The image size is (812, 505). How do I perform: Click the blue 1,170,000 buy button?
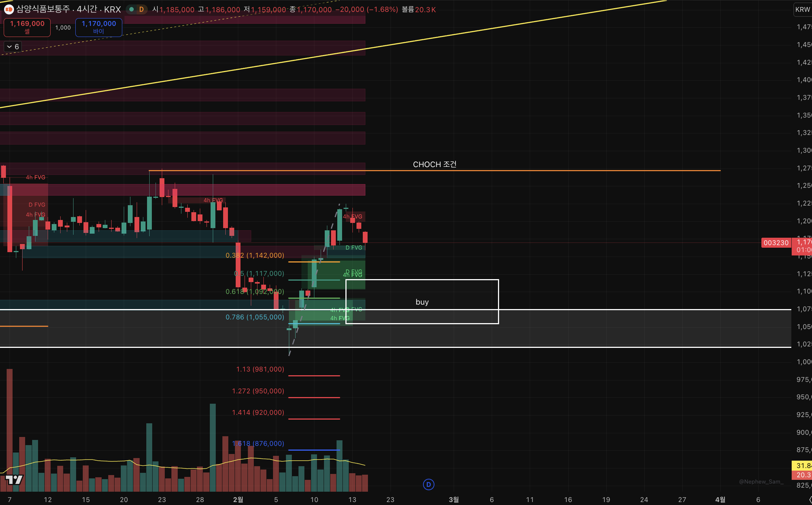coord(99,27)
